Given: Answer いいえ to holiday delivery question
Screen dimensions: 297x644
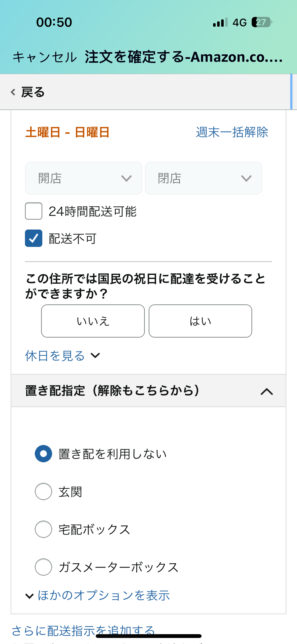Looking at the screenshot, I should point(93,321).
